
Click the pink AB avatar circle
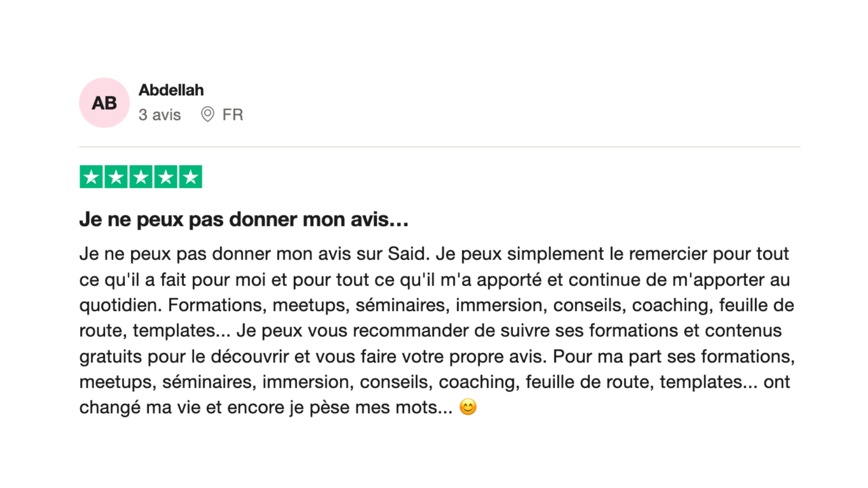pos(104,103)
